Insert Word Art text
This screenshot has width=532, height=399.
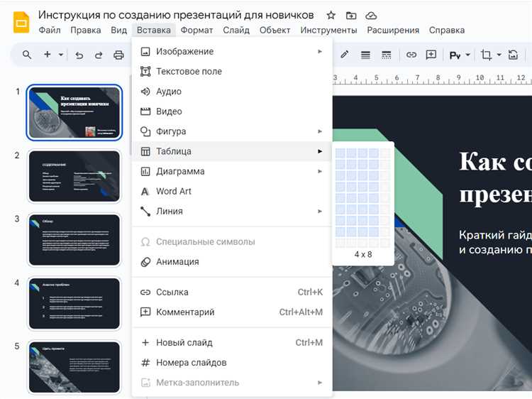[232, 191]
